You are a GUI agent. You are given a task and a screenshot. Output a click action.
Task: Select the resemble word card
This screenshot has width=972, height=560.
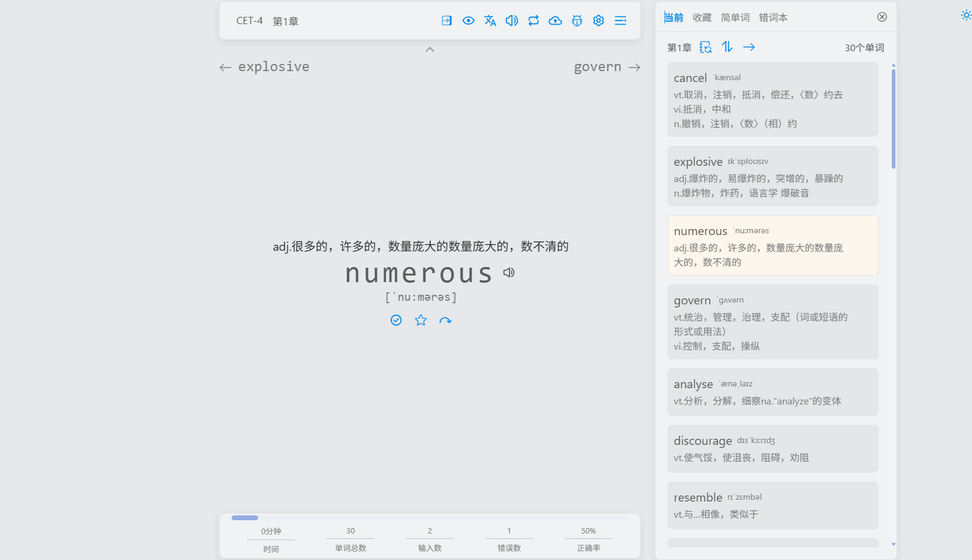772,505
